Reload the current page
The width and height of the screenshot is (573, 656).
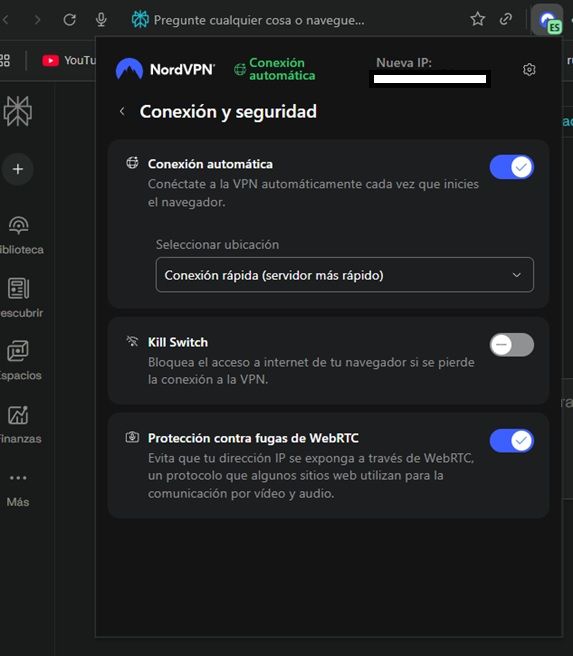click(x=69, y=20)
